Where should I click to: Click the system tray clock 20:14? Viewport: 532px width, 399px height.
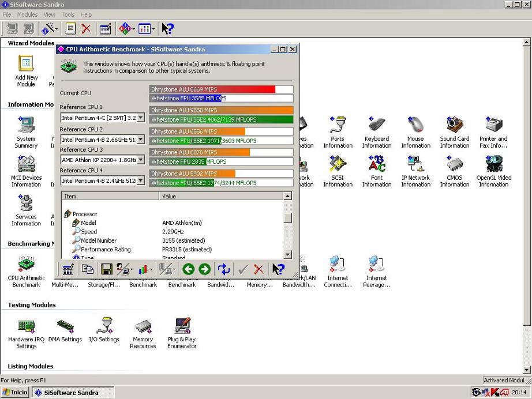519,392
